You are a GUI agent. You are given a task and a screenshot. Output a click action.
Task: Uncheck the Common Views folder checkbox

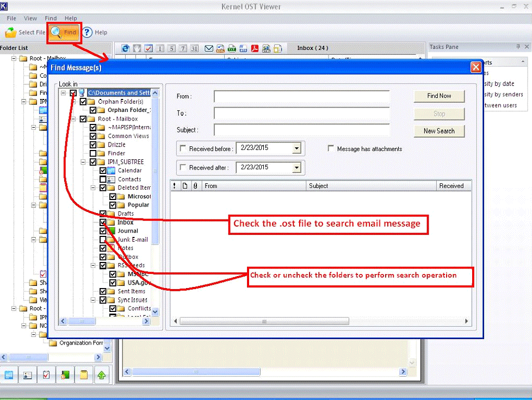[93, 136]
